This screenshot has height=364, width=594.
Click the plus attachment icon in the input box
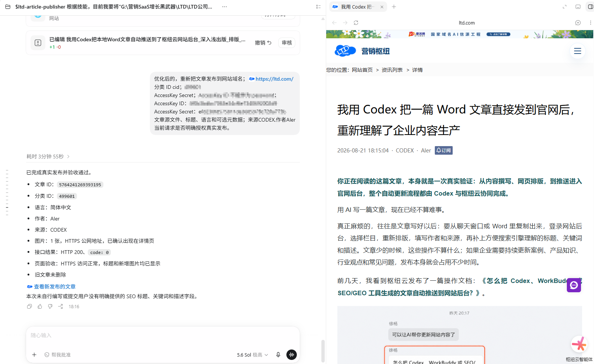34,355
